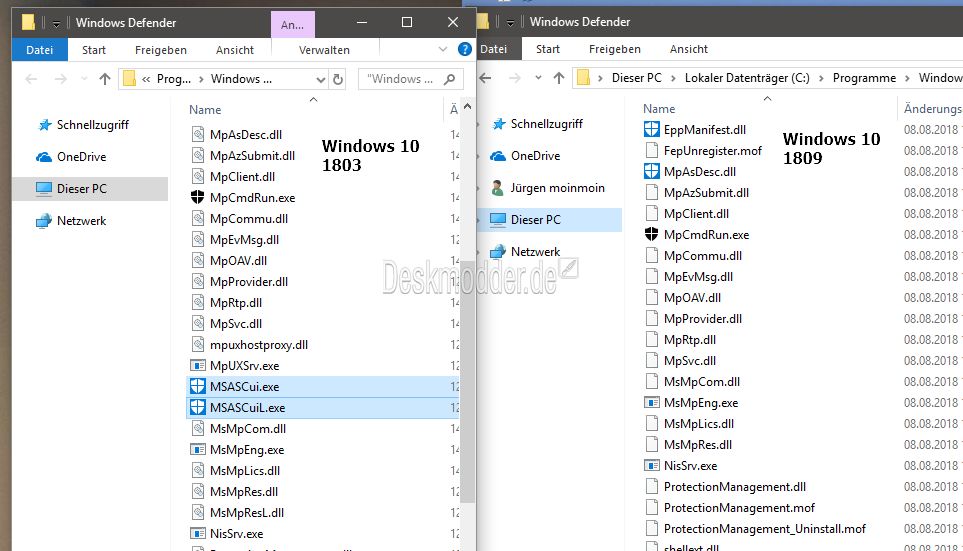Sort by Name column in left window
This screenshot has height=551, width=963.
pos(205,109)
